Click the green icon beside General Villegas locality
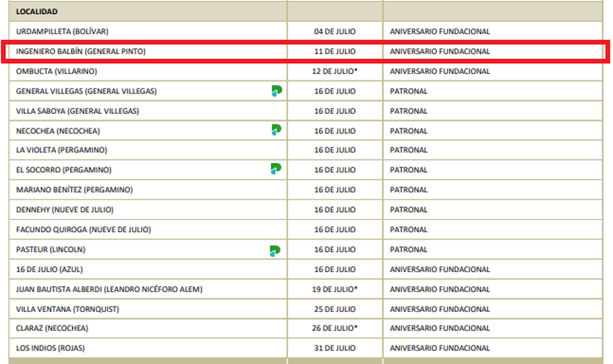The width and height of the screenshot is (613, 364). click(276, 91)
